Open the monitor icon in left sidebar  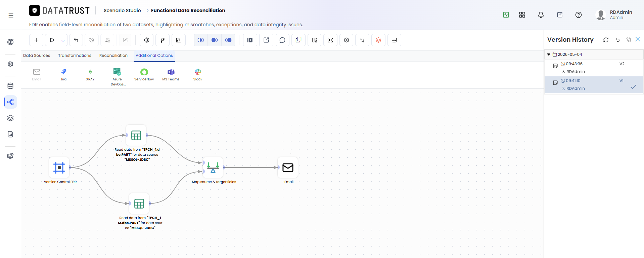(10, 156)
